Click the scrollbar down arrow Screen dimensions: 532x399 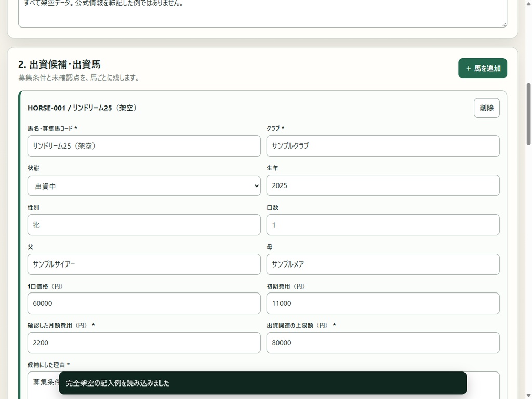click(x=528, y=395)
